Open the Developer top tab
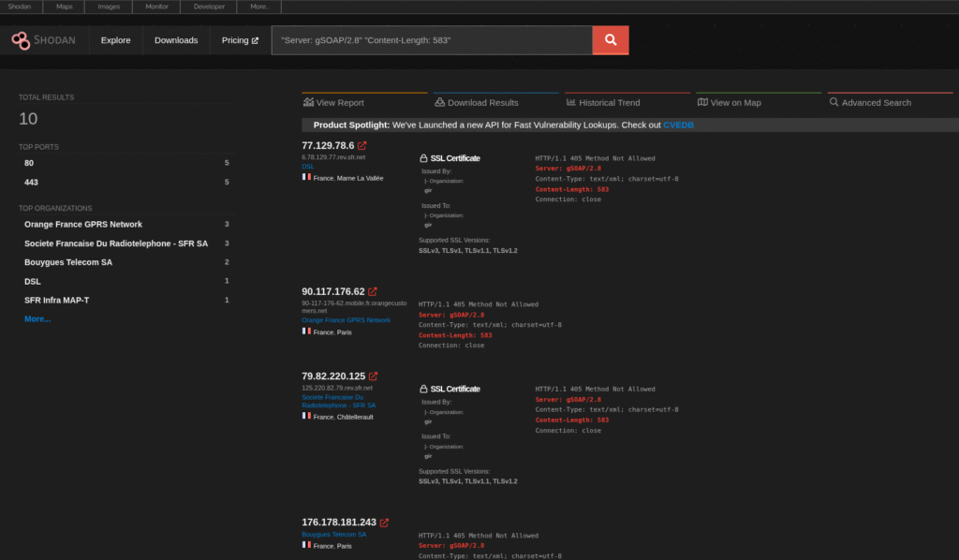Viewport: 959px width, 560px height. pyautogui.click(x=209, y=7)
